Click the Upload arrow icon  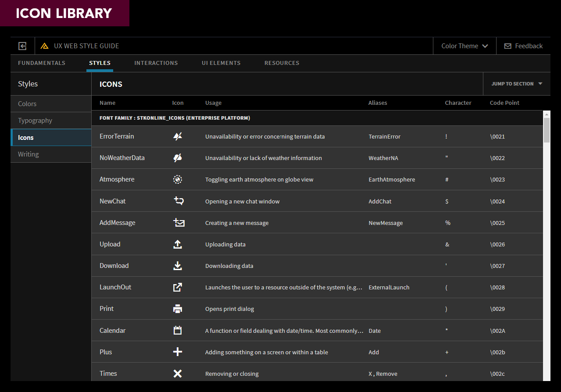click(178, 244)
